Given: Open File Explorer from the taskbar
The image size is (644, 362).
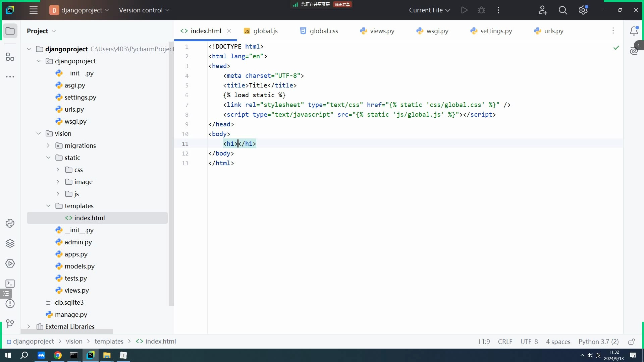Looking at the screenshot, I should point(107,355).
